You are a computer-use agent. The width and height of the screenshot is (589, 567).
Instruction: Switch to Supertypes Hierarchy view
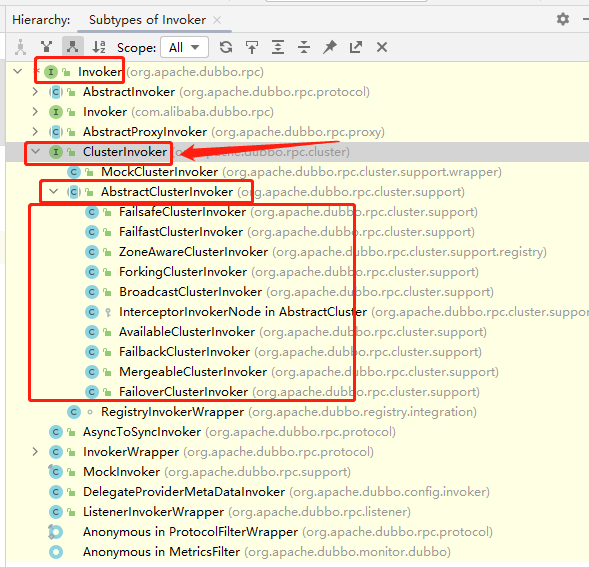47,47
